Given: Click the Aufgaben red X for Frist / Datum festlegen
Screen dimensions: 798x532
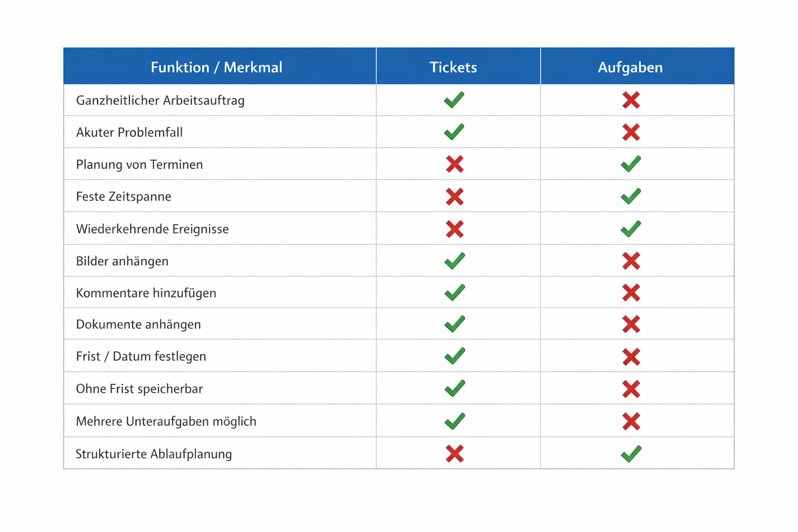Looking at the screenshot, I should 631,357.
